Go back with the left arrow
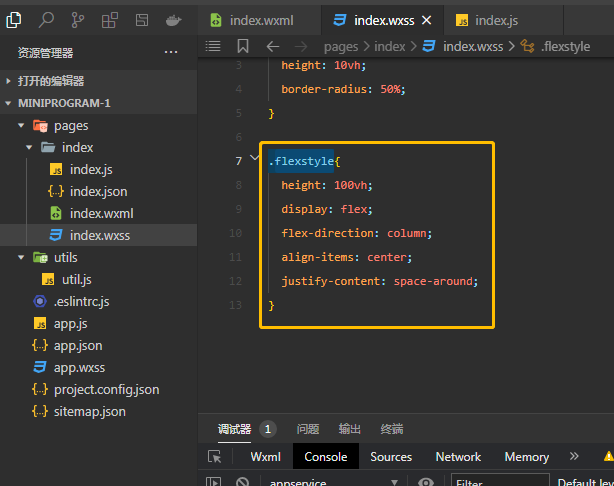Image resolution: width=614 pixels, height=486 pixels. click(x=273, y=47)
